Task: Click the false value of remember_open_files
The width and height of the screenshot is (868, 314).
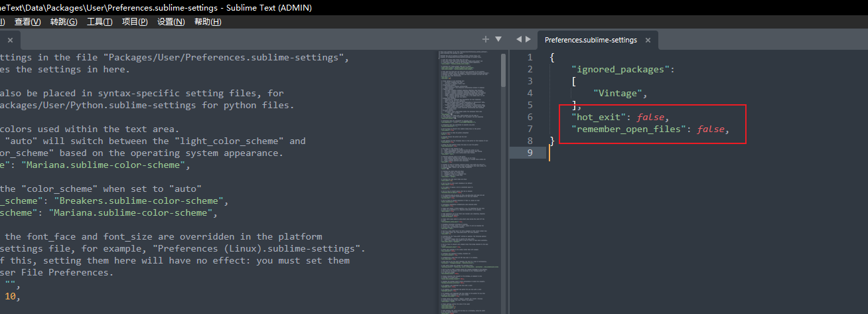Action: pyautogui.click(x=710, y=129)
